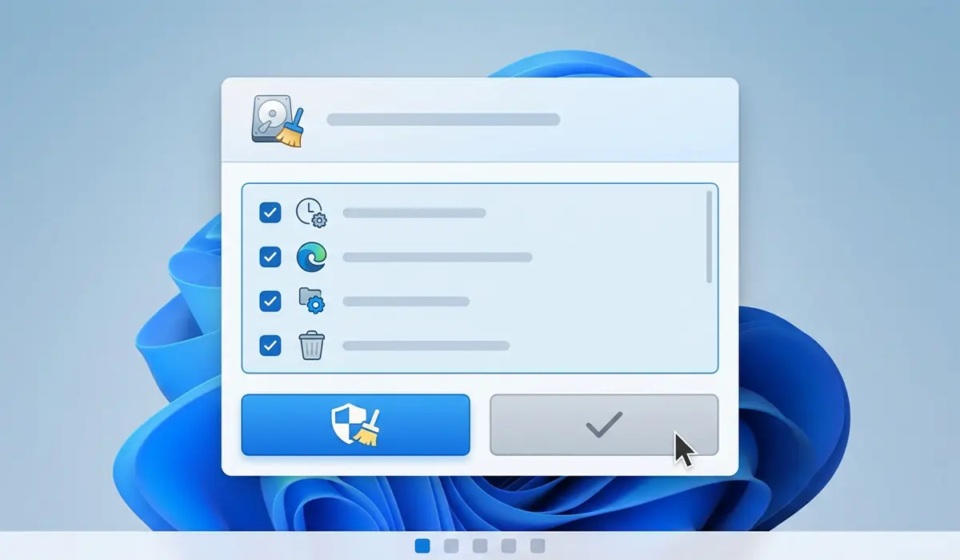Select the fifth taskbar dot
The height and width of the screenshot is (560, 960).
click(x=538, y=546)
